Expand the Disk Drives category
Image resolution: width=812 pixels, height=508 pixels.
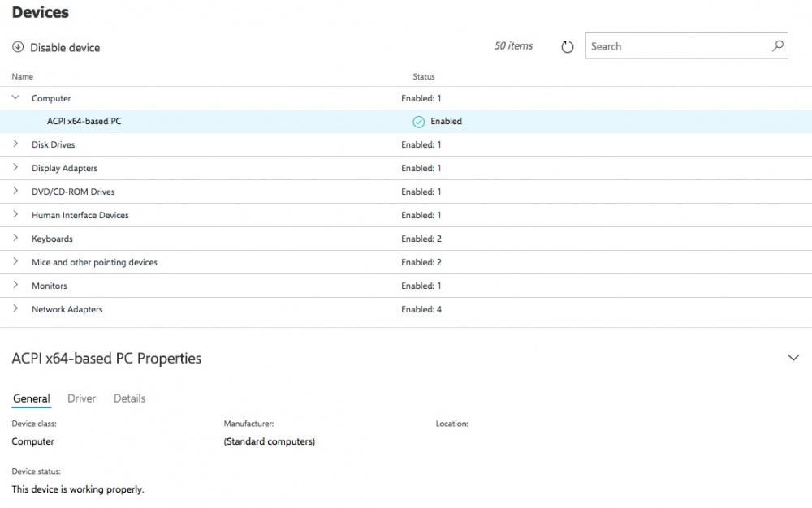(15, 144)
